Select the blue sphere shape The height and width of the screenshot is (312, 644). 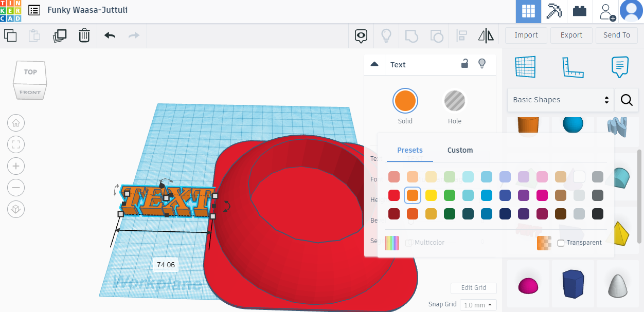573,124
